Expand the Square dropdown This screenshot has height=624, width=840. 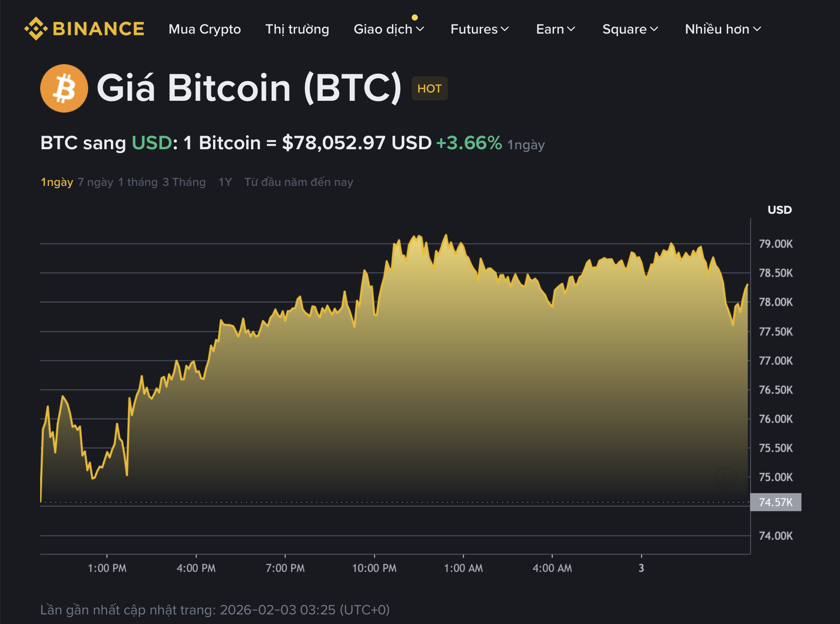coord(630,30)
